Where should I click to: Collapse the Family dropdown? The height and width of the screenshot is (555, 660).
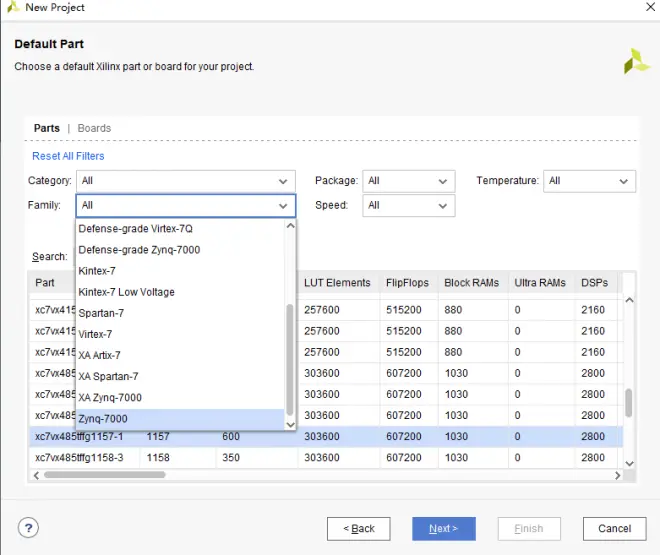pyautogui.click(x=186, y=205)
